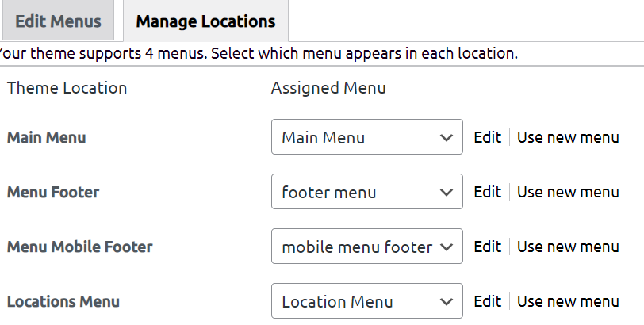
Task: Switch to the Edit Menus tab
Action: pos(58,21)
